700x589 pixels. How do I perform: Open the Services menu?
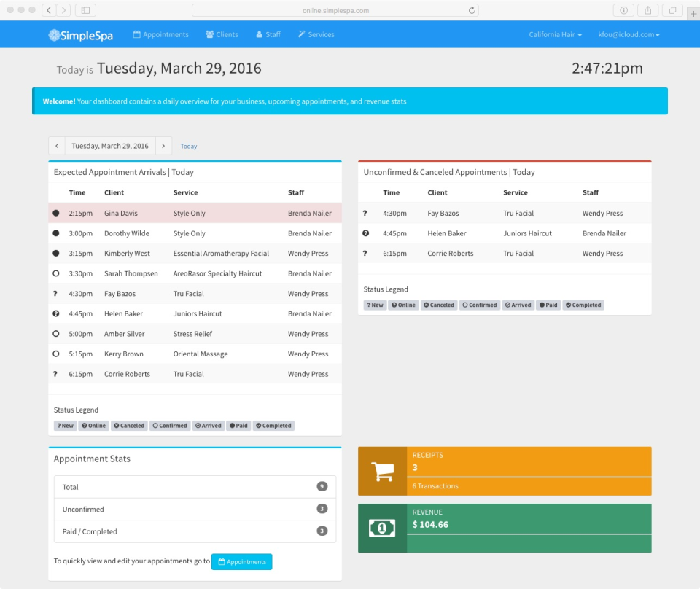pos(316,34)
